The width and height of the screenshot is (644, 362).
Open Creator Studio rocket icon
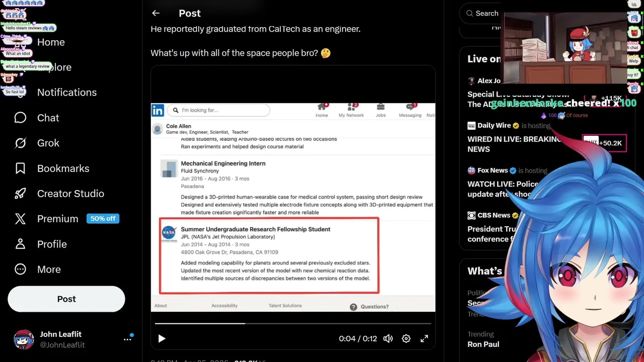[x=20, y=194]
